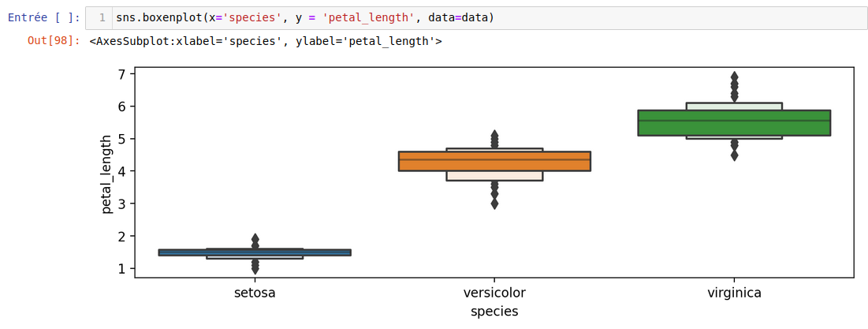Click the 'setosa' x-axis tick label
Viewport: 868px width, 329px height.
[x=255, y=293]
